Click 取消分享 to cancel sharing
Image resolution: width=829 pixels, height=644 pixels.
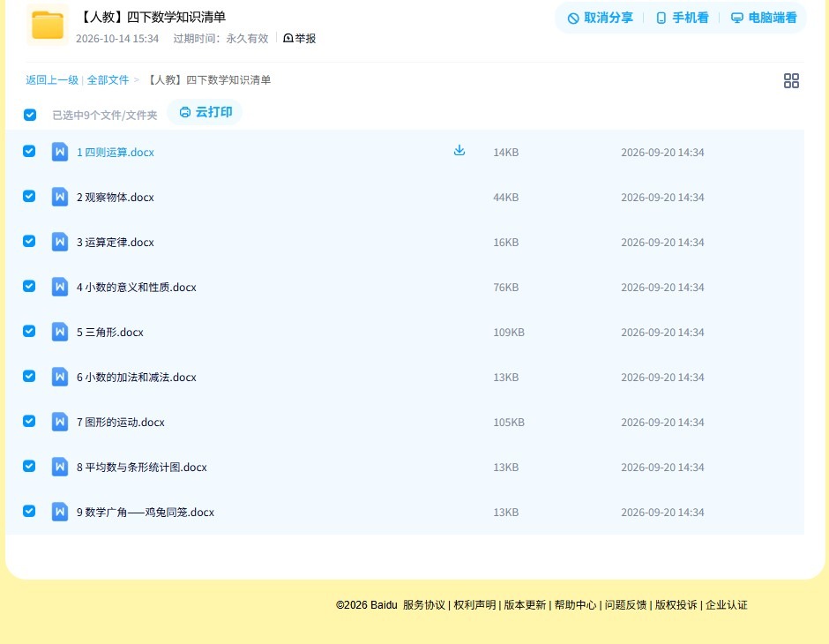click(x=600, y=18)
